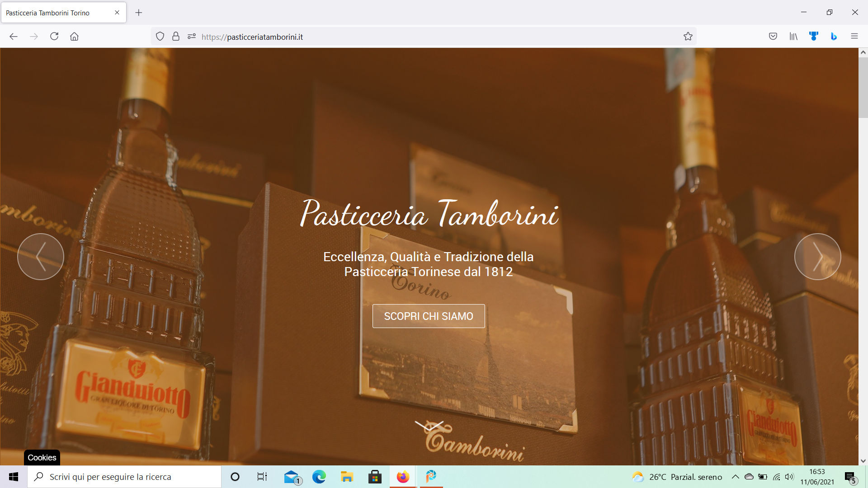The width and height of the screenshot is (868, 488).
Task: Open the Windows Start menu
Action: [x=13, y=477]
